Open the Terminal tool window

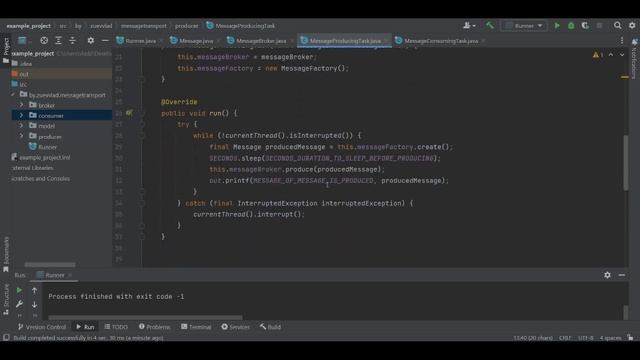click(x=196, y=327)
